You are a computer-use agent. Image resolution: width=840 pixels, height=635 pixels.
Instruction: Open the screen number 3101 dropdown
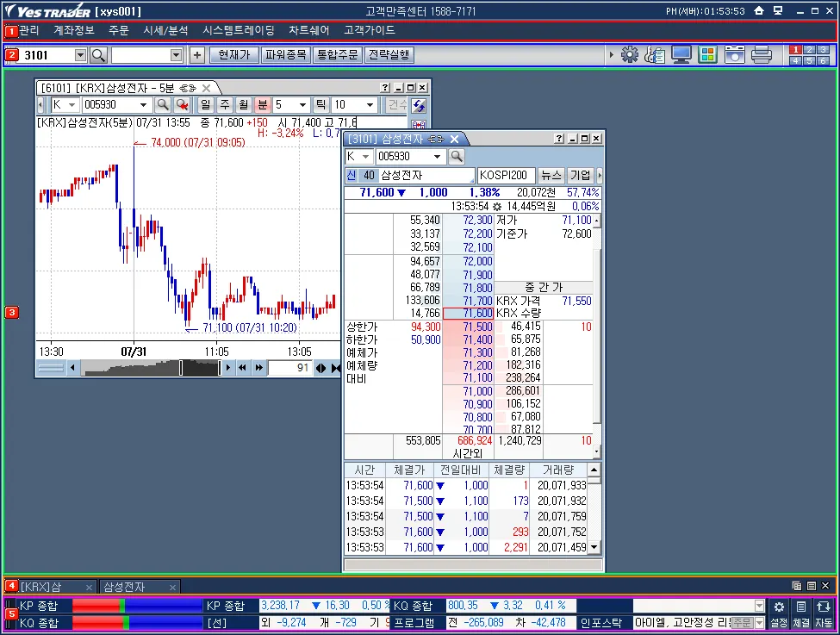(x=80, y=55)
